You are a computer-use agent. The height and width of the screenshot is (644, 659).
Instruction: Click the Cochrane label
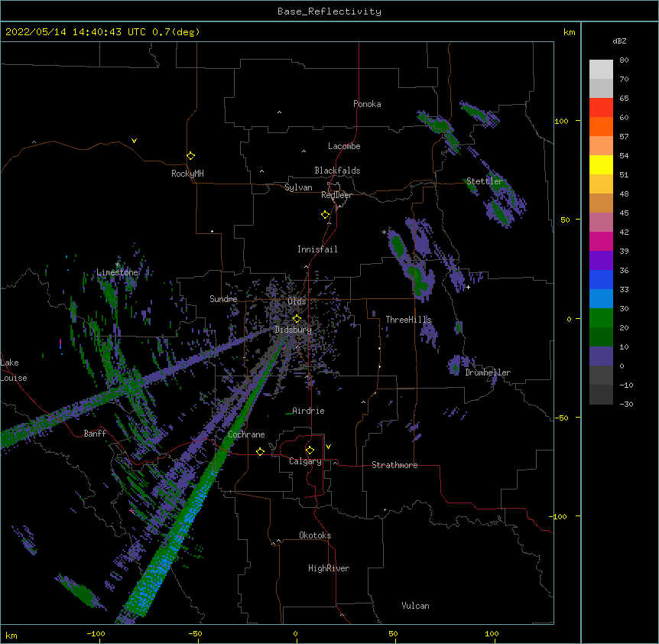[246, 434]
